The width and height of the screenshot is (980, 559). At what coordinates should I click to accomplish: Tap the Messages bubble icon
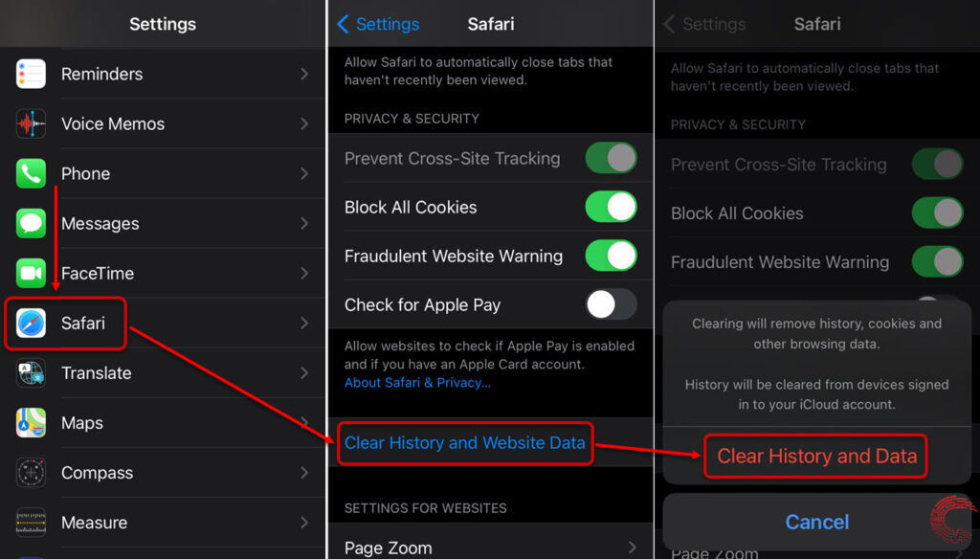(x=31, y=223)
